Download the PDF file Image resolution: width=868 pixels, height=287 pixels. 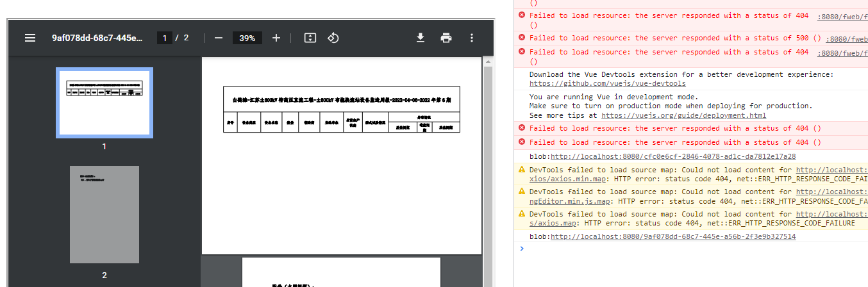(x=421, y=38)
